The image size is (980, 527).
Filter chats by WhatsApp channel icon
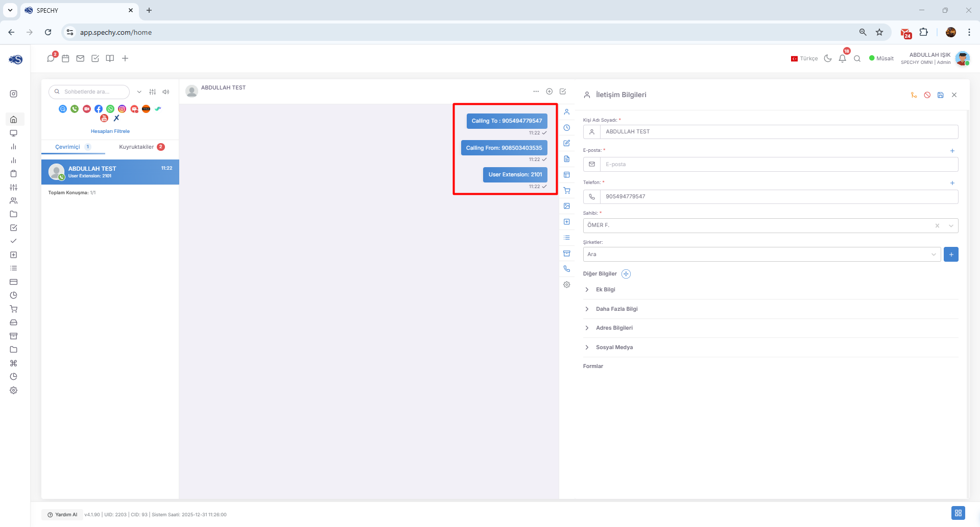click(x=110, y=109)
